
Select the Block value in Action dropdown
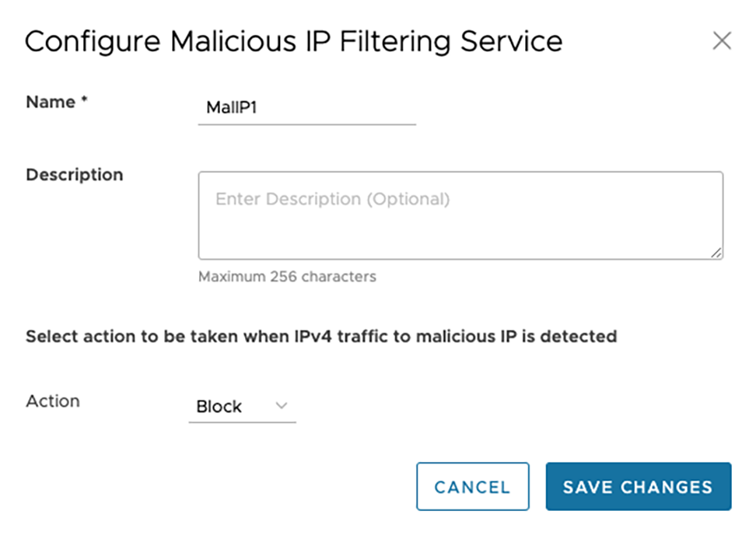(x=219, y=407)
